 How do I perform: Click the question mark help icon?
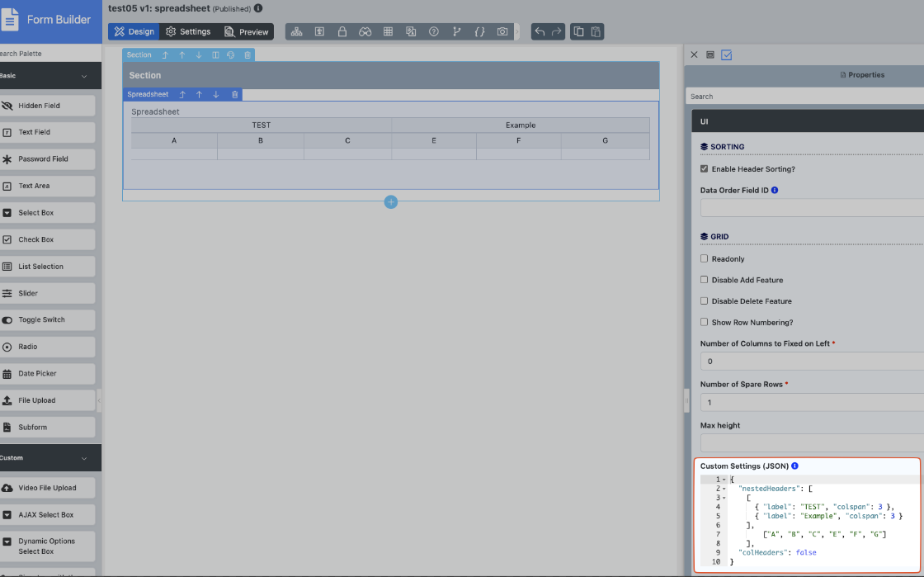(433, 31)
